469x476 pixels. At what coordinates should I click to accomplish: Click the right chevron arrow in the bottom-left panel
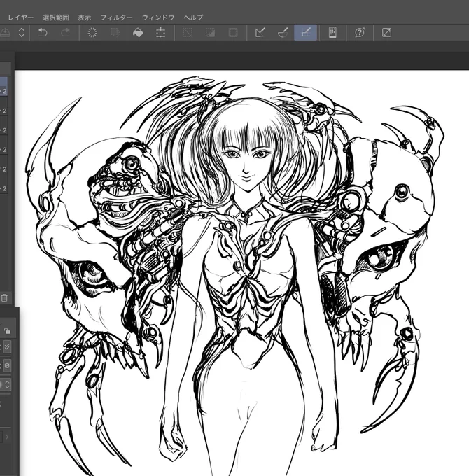click(7, 437)
